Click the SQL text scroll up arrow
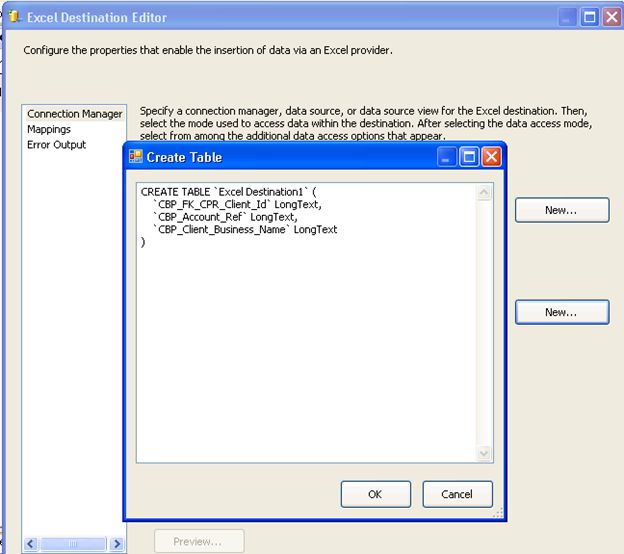 pyautogui.click(x=484, y=193)
